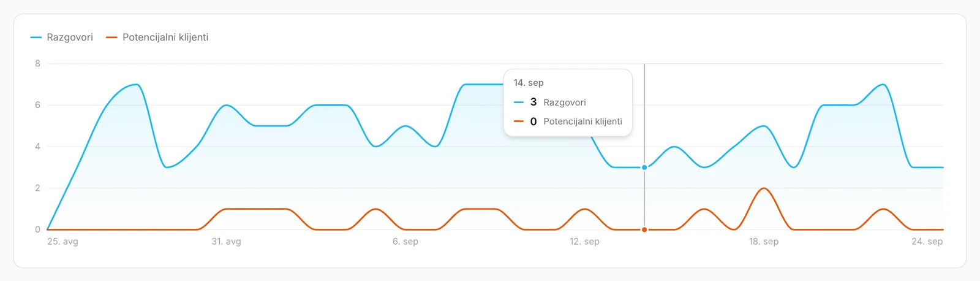Click the 0 y-axis value
This screenshot has height=281, width=980.
[x=38, y=229]
